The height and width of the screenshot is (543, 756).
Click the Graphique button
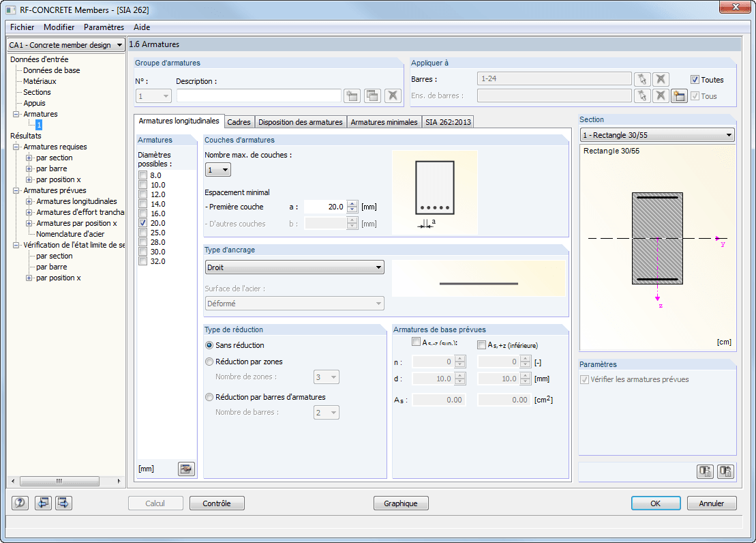(401, 503)
